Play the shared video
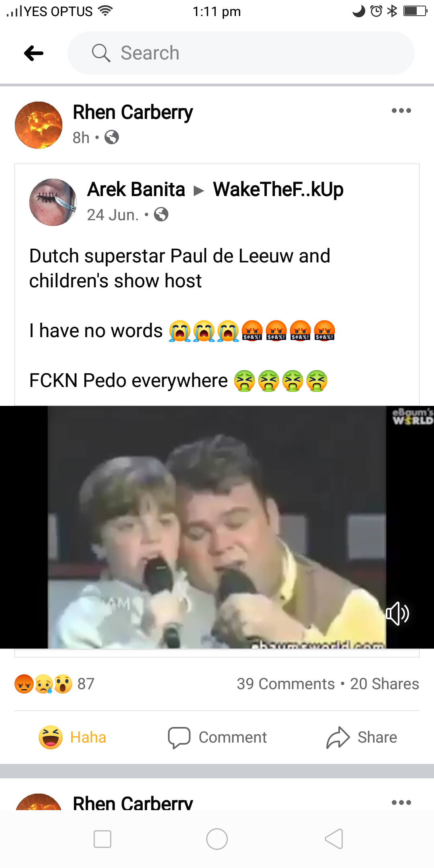 [x=217, y=527]
